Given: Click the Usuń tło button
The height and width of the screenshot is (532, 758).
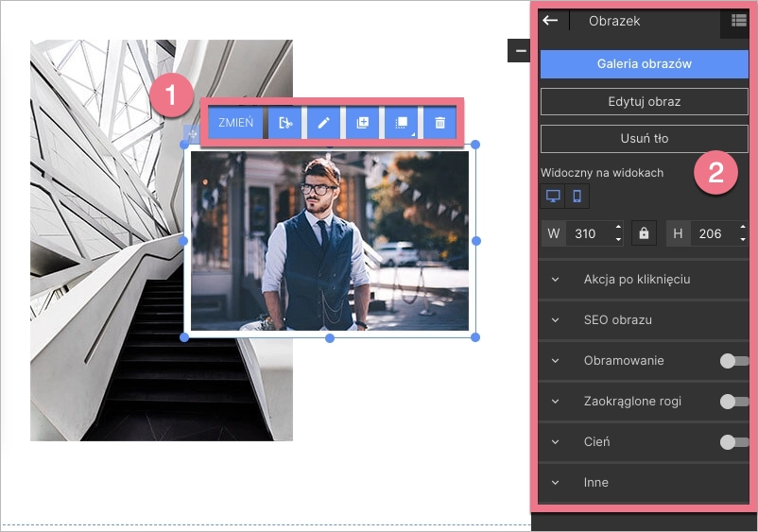Looking at the screenshot, I should coord(645,139).
